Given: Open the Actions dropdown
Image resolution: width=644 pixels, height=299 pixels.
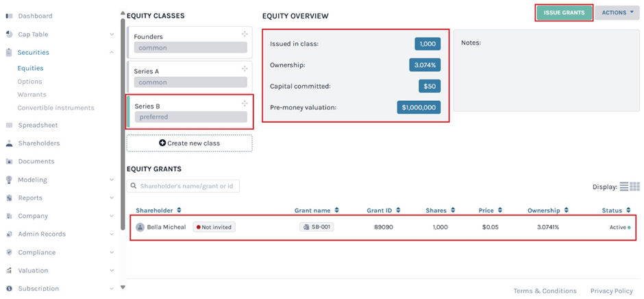Looking at the screenshot, I should pyautogui.click(x=617, y=13).
